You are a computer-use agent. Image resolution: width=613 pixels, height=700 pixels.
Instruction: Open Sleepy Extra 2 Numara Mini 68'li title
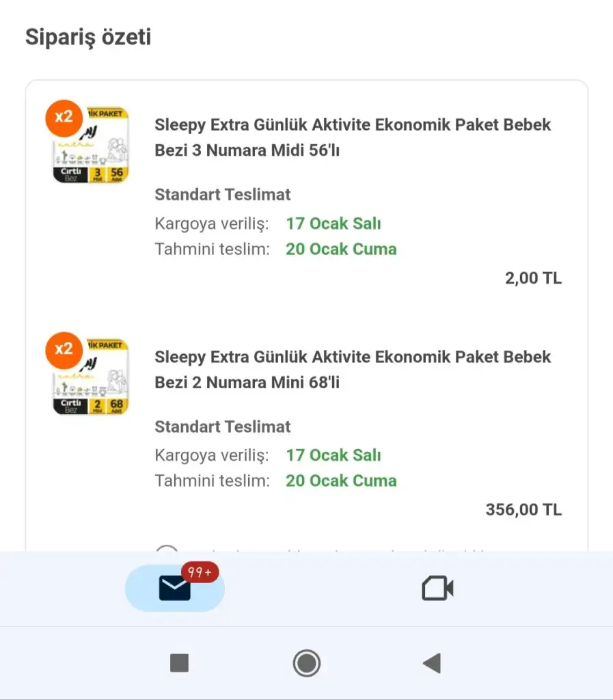click(x=353, y=369)
